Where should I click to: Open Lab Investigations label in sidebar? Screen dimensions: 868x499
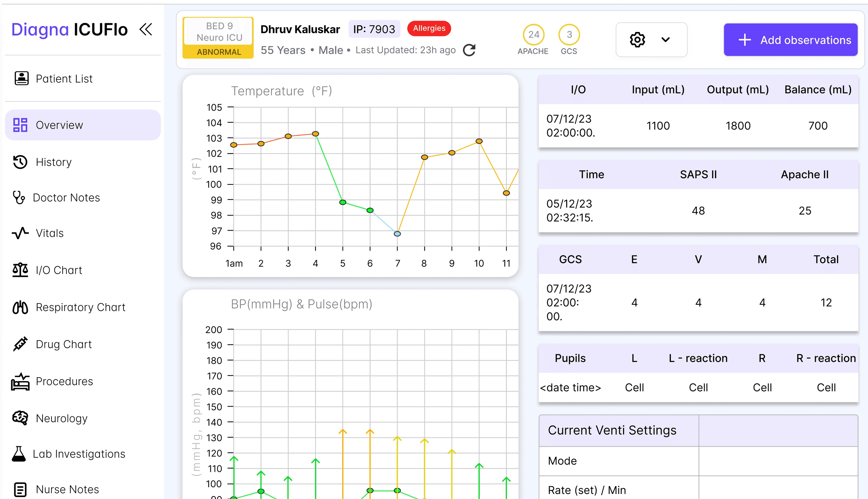[x=79, y=454]
